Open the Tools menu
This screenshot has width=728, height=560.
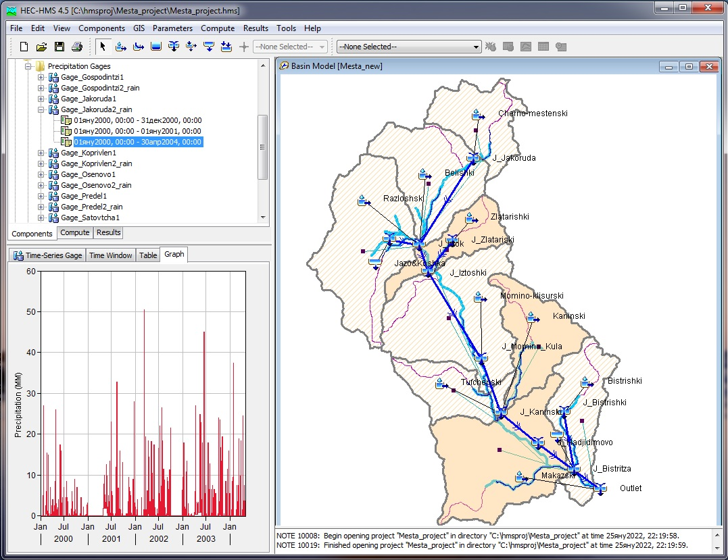click(x=286, y=28)
